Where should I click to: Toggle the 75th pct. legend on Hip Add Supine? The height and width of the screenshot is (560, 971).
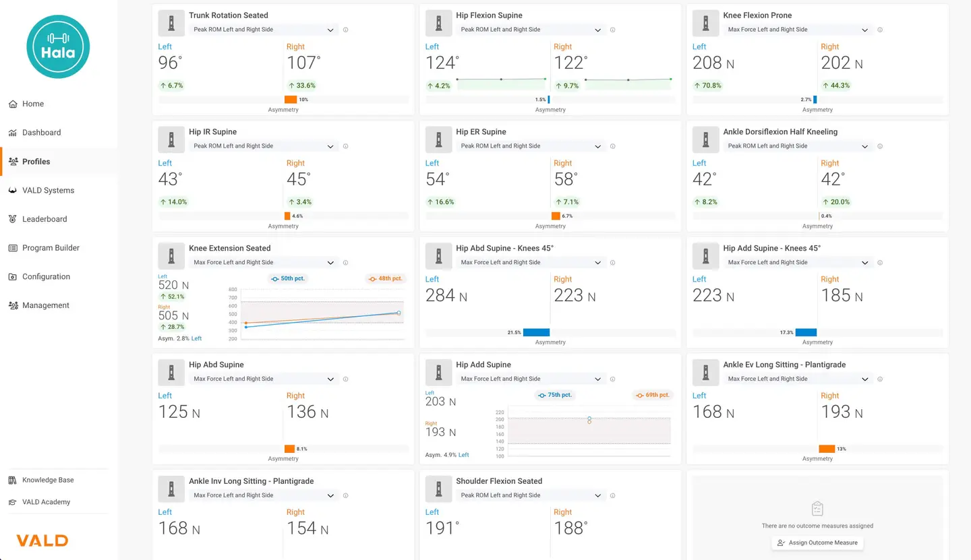coord(556,395)
